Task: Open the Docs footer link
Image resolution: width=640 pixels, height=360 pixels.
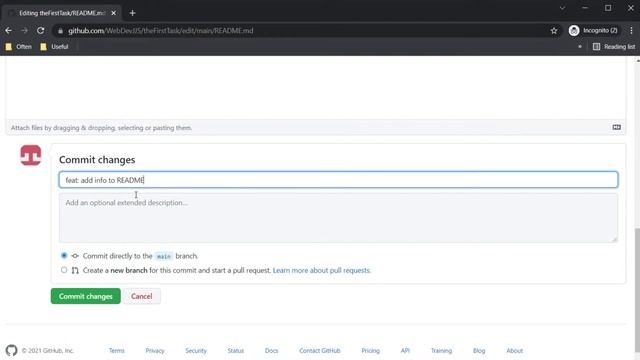Action: (271, 351)
